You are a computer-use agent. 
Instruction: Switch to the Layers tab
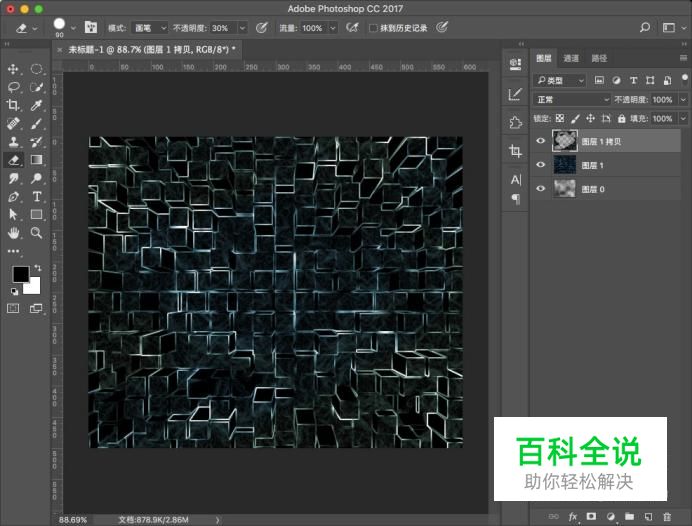[544, 58]
